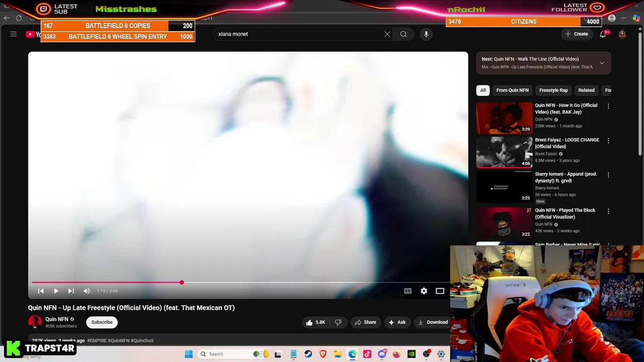Open the browser profile icon

[x=612, y=19]
